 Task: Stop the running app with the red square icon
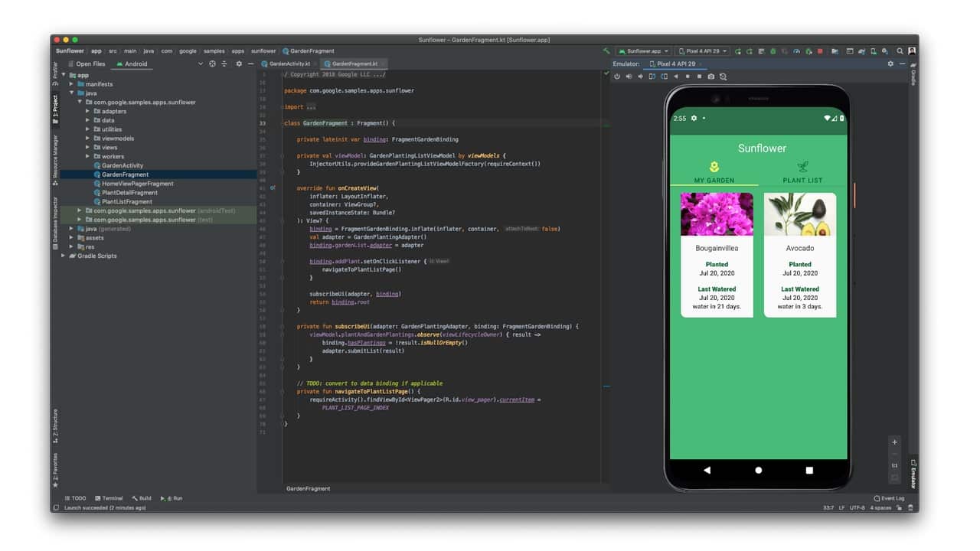[820, 51]
